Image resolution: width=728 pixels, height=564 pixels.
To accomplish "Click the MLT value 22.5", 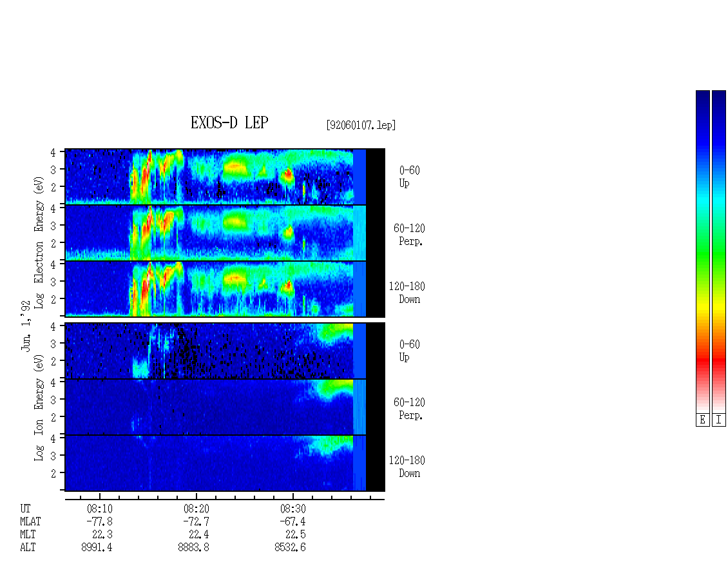I will point(295,535).
